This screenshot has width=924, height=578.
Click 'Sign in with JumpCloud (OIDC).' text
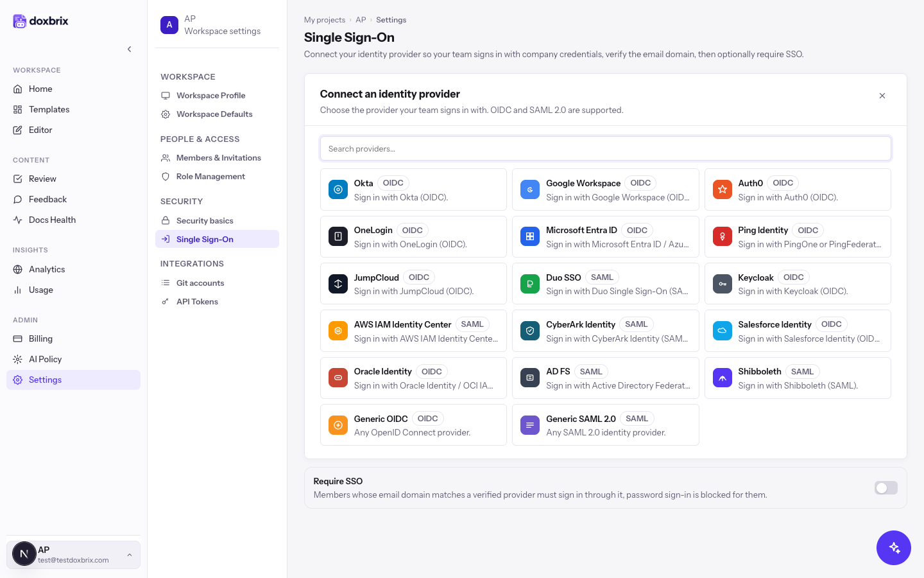point(414,291)
